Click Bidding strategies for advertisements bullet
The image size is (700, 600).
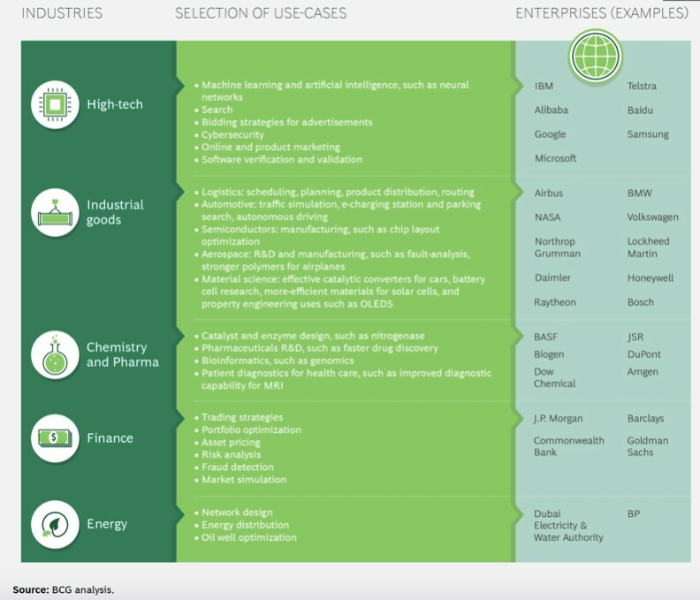[x=284, y=122]
